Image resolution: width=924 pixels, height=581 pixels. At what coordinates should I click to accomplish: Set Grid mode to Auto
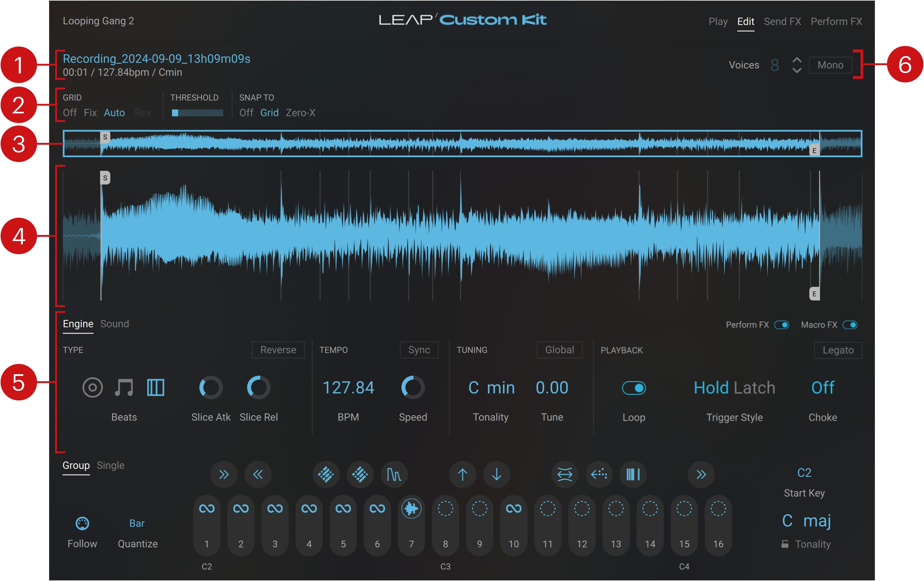114,113
